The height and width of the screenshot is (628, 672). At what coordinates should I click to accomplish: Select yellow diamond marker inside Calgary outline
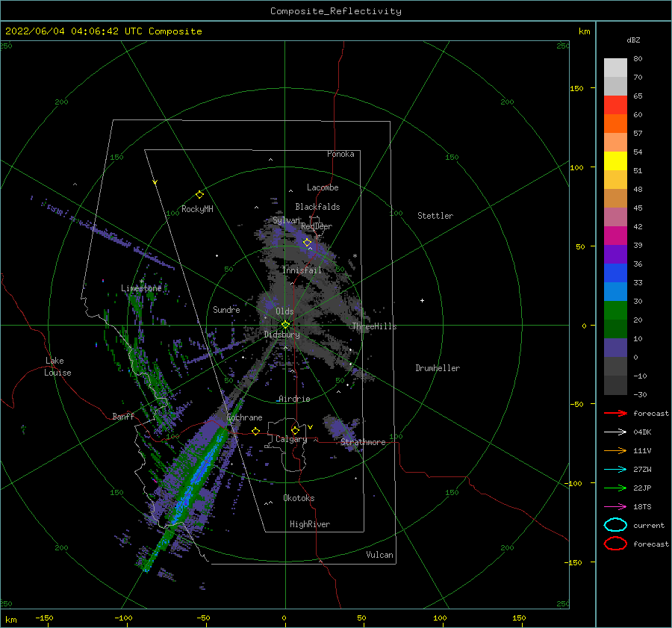coord(295,430)
